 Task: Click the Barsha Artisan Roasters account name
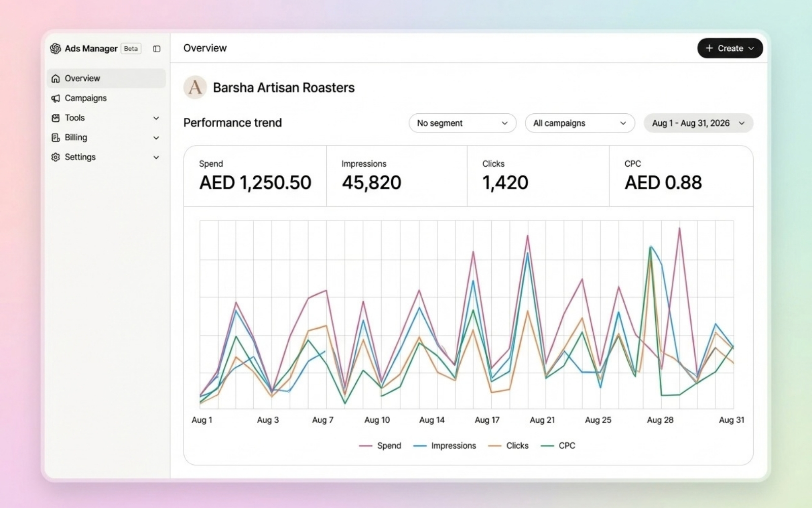click(284, 87)
